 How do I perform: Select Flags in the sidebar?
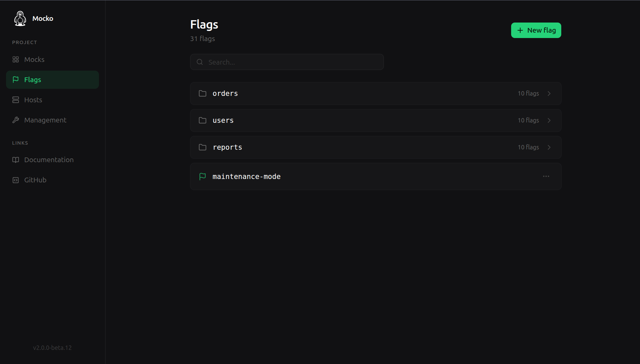(x=52, y=80)
